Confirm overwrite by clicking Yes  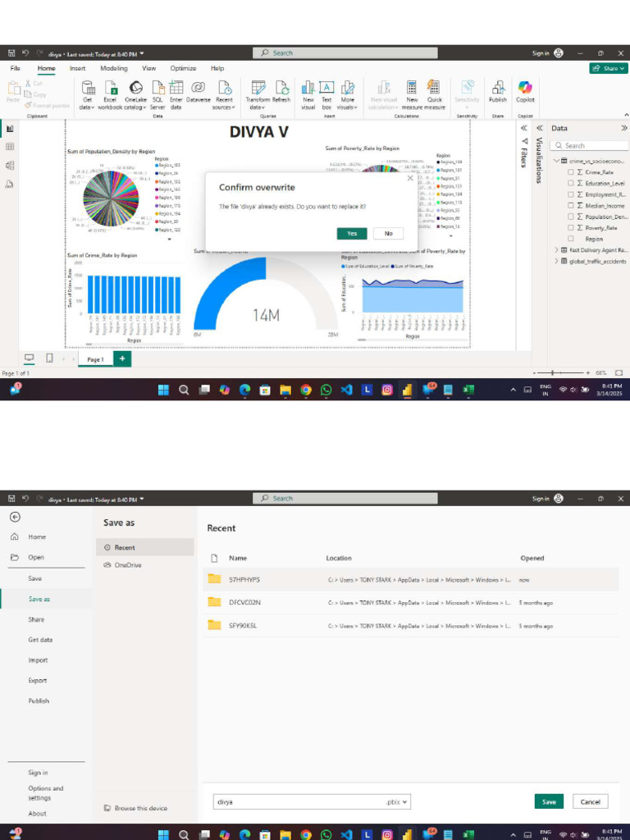coord(351,234)
